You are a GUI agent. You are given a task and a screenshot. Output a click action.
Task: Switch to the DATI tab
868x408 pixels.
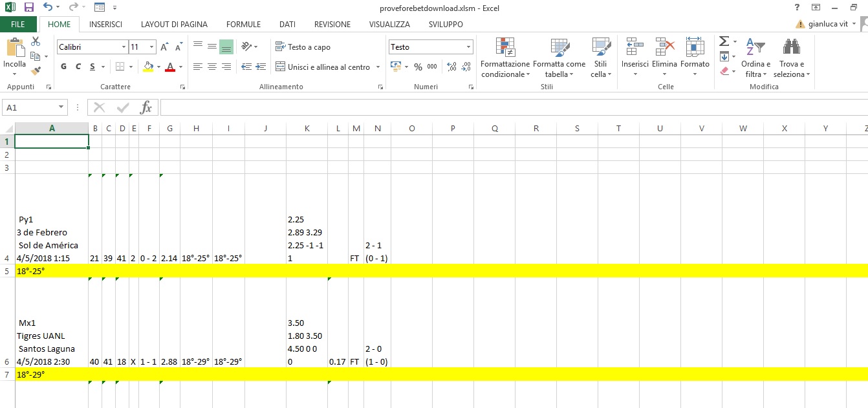287,25
